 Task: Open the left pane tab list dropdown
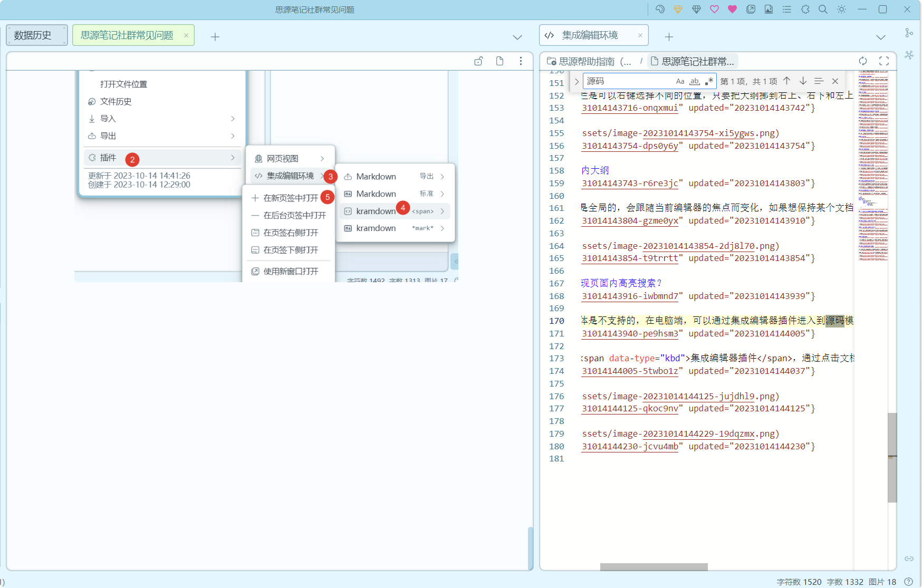point(517,37)
